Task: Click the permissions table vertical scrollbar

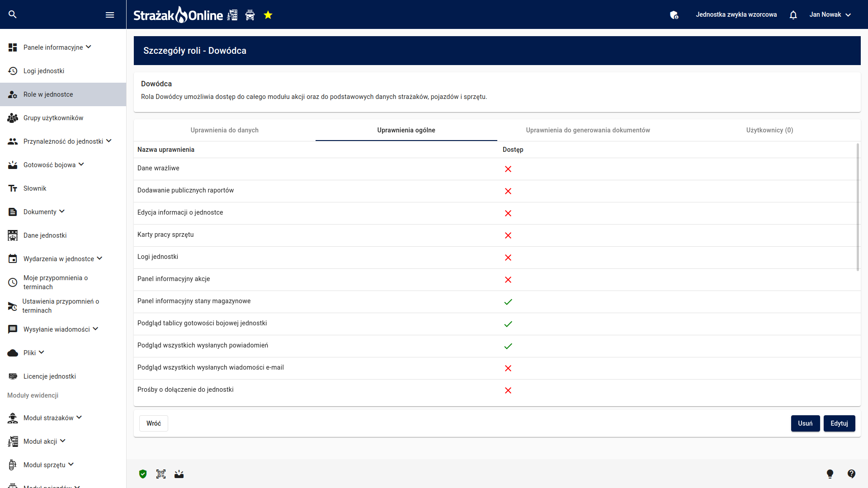Action: pyautogui.click(x=858, y=207)
